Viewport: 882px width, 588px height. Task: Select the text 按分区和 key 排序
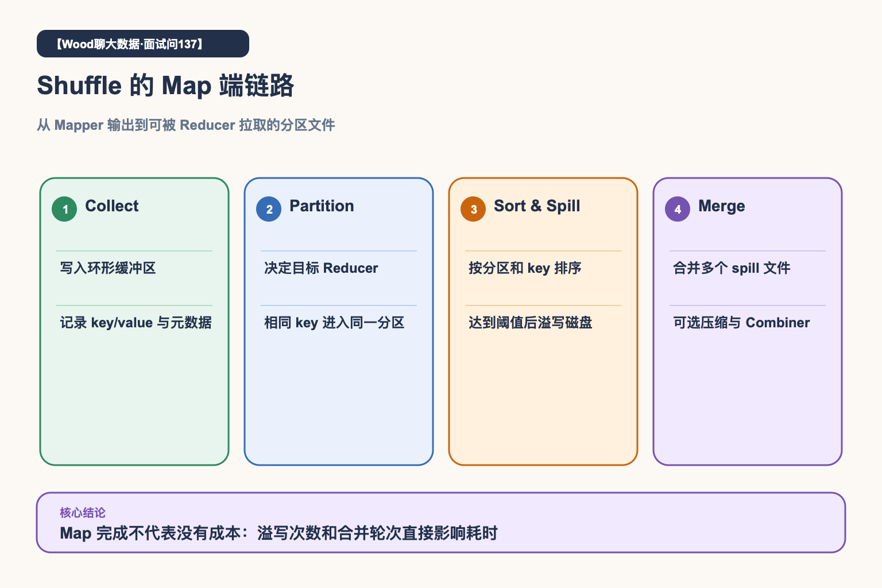[x=525, y=268]
